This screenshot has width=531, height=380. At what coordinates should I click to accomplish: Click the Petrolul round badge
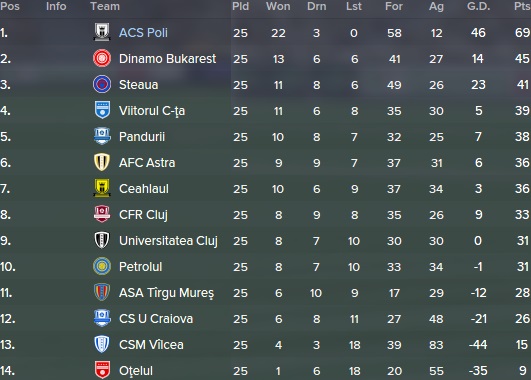tap(102, 266)
